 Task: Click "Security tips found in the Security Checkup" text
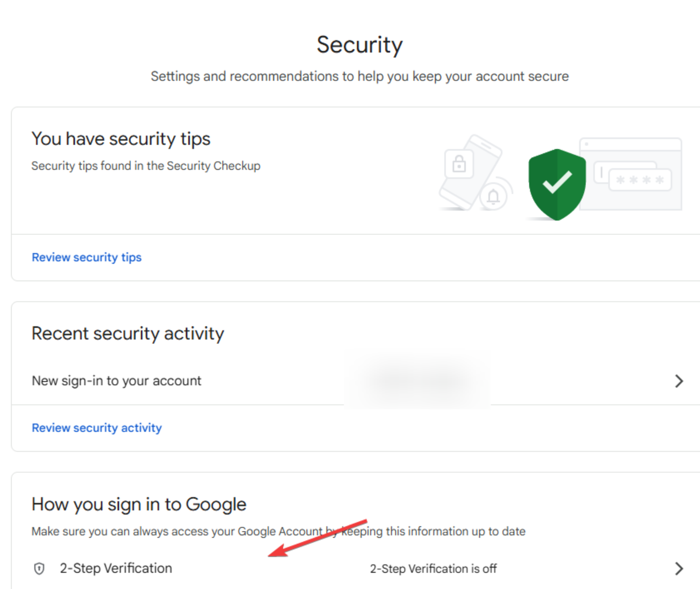tap(146, 166)
